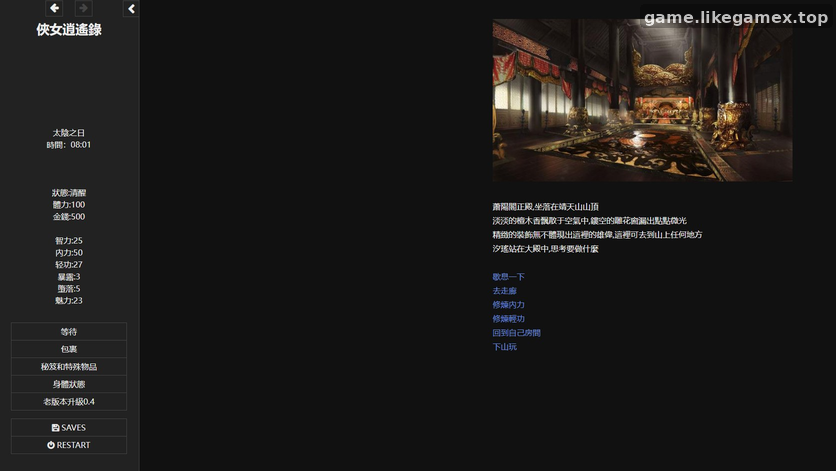Click the 老版本升級0.4 upgrade button

(x=69, y=402)
